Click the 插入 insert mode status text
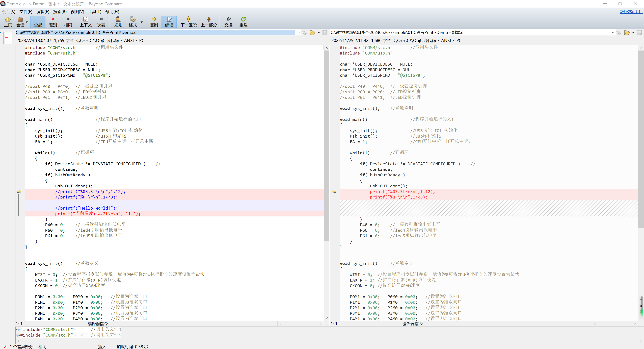644x349 pixels. tap(102, 346)
